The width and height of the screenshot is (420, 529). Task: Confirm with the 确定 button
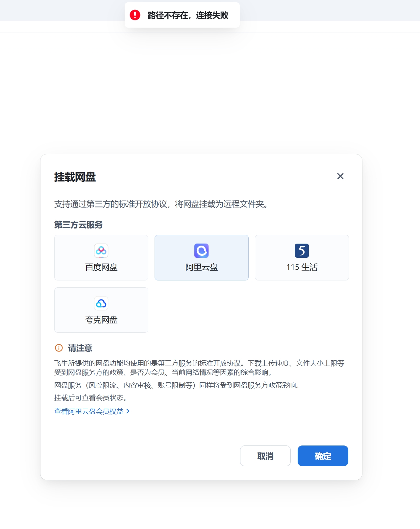[x=323, y=456]
